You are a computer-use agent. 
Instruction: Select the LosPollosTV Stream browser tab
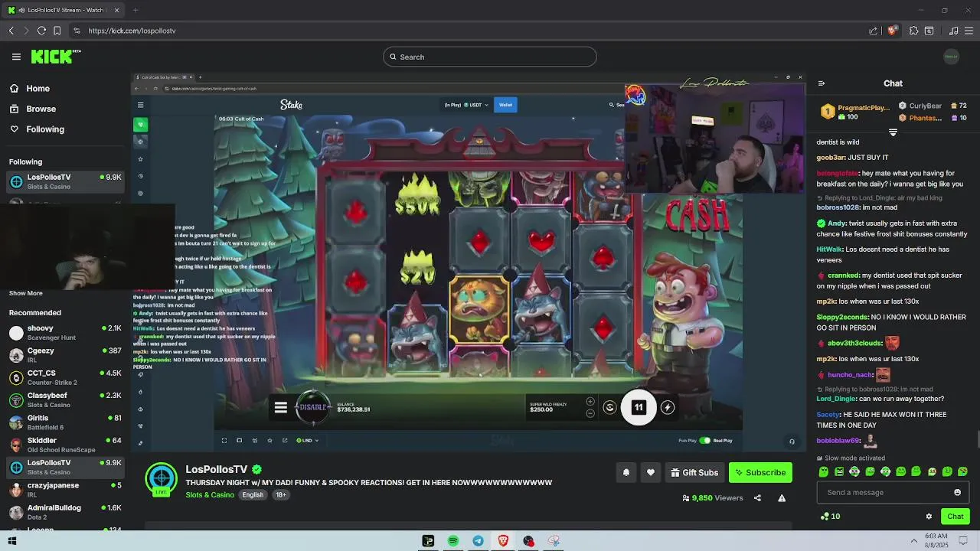pyautogui.click(x=64, y=10)
